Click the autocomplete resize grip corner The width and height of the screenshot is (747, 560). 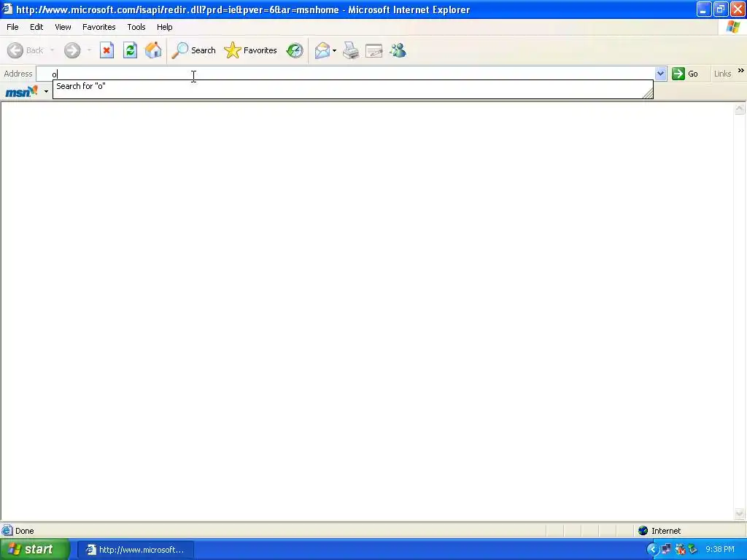pyautogui.click(x=648, y=94)
